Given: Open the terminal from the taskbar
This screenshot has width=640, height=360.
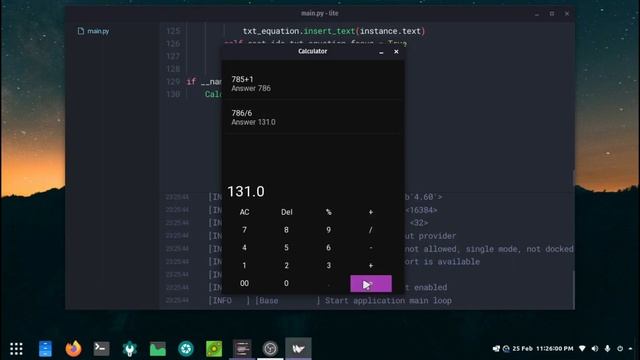Looking at the screenshot, I should (x=101, y=349).
